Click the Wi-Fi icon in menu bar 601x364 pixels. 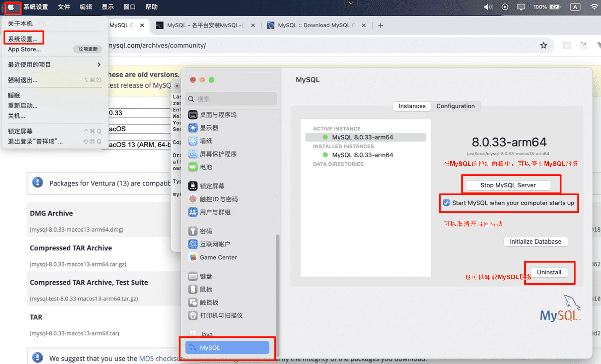point(594,7)
